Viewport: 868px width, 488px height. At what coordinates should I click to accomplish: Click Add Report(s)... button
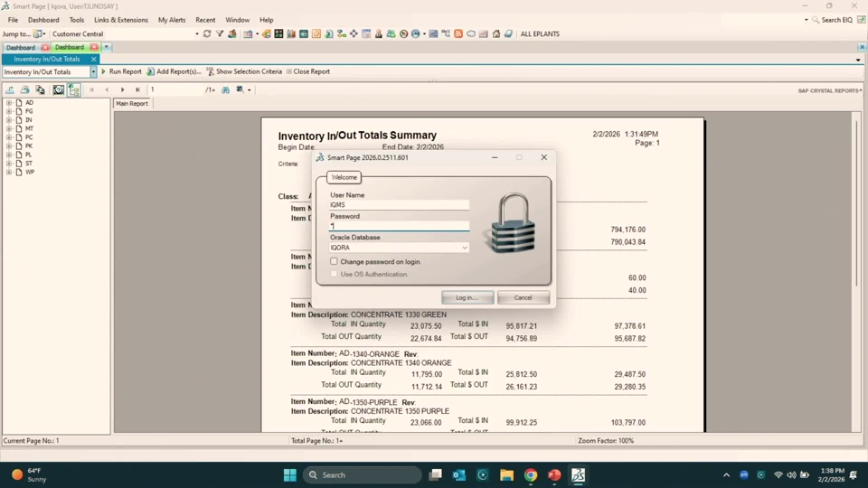coord(174,71)
